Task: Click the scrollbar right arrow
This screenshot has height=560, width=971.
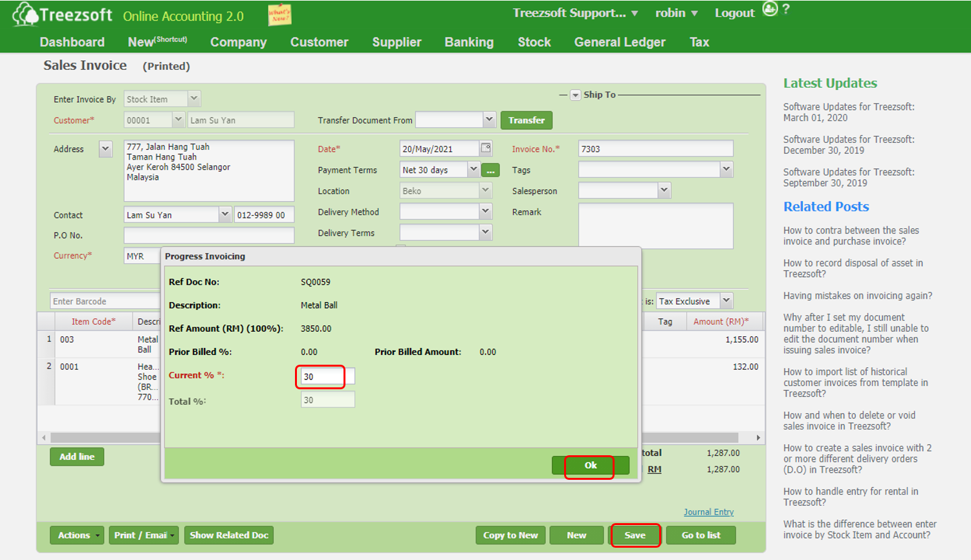Action: pos(758,438)
